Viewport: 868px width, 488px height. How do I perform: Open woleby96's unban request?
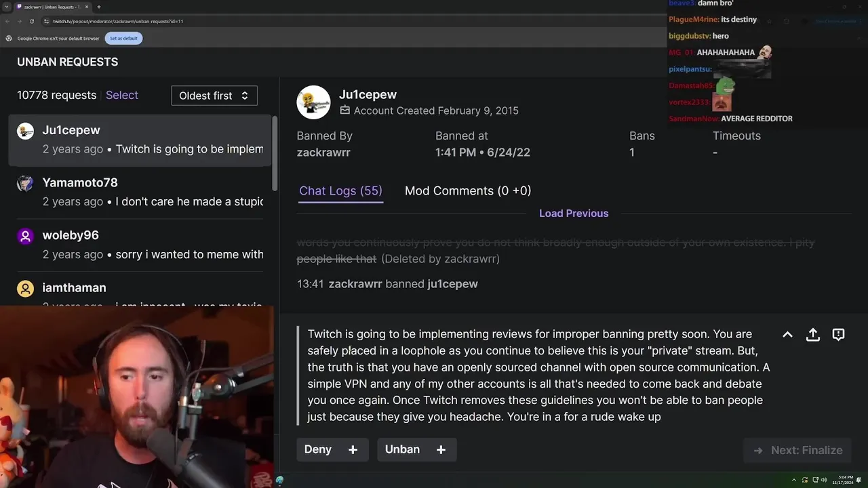[140, 245]
